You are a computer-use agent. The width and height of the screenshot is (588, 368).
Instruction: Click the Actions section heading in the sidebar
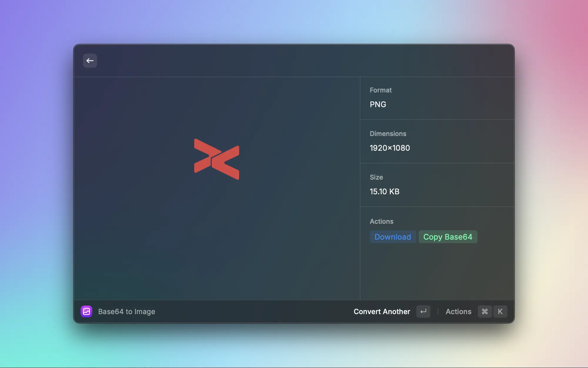tap(381, 221)
